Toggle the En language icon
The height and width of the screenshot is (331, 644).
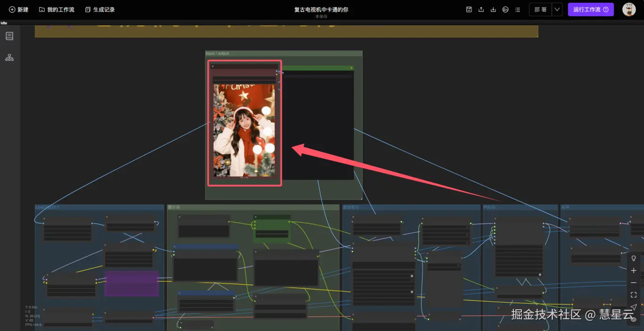505,9
